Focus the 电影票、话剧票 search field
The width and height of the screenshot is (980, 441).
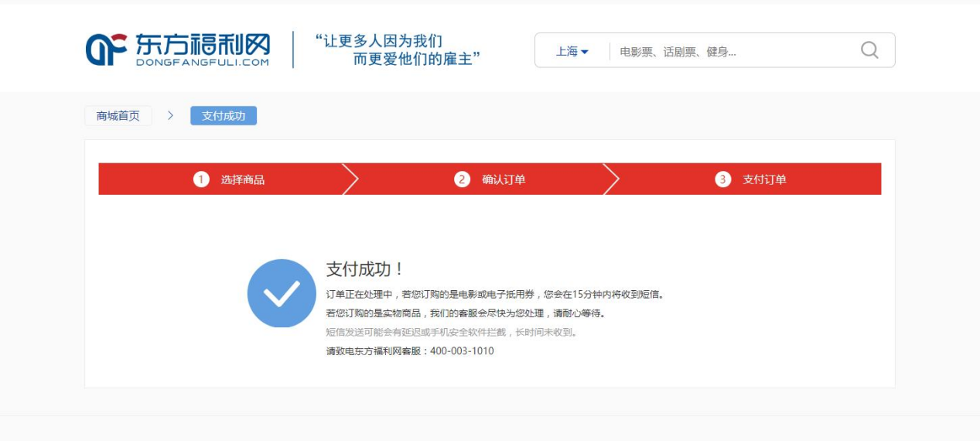(727, 52)
